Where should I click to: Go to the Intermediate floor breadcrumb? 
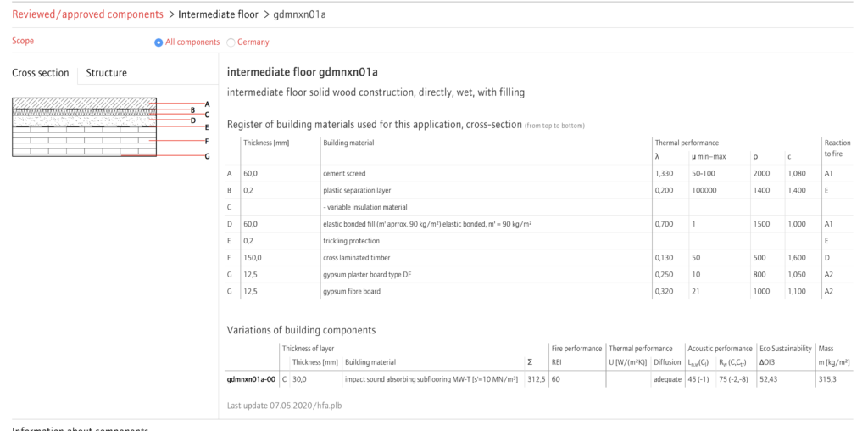click(218, 14)
